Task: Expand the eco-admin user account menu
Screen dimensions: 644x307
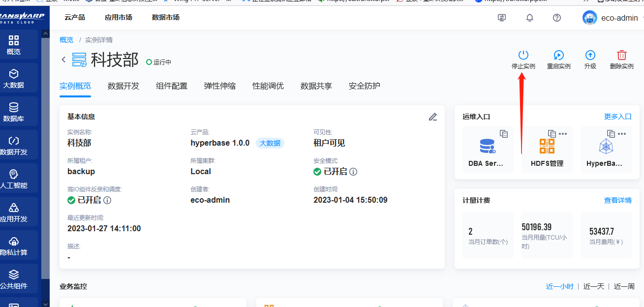Action: 613,18
